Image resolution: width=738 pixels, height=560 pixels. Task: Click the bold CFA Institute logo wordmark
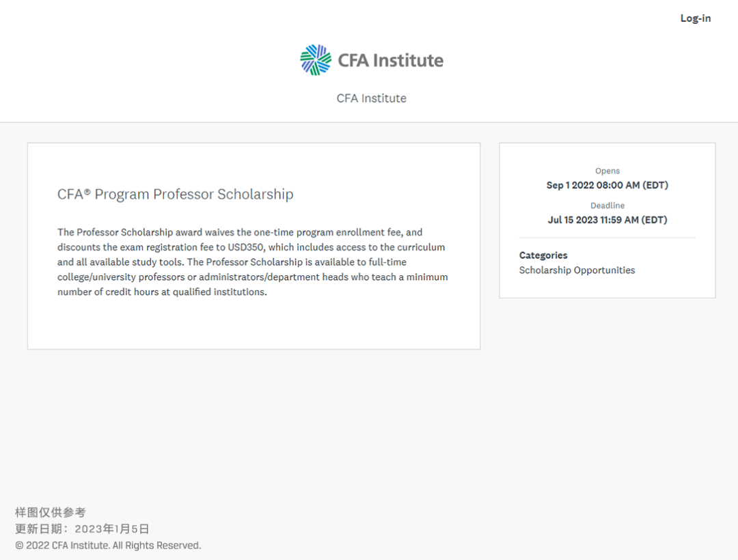pyautogui.click(x=391, y=60)
